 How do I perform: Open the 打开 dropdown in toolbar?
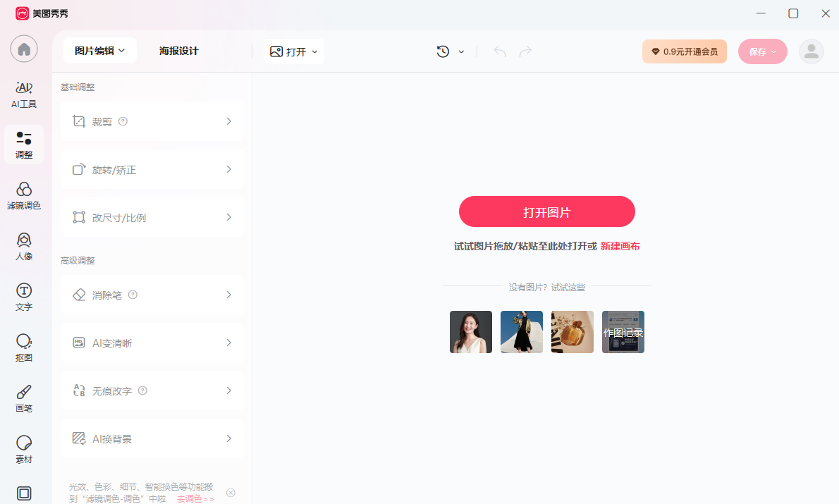[294, 51]
